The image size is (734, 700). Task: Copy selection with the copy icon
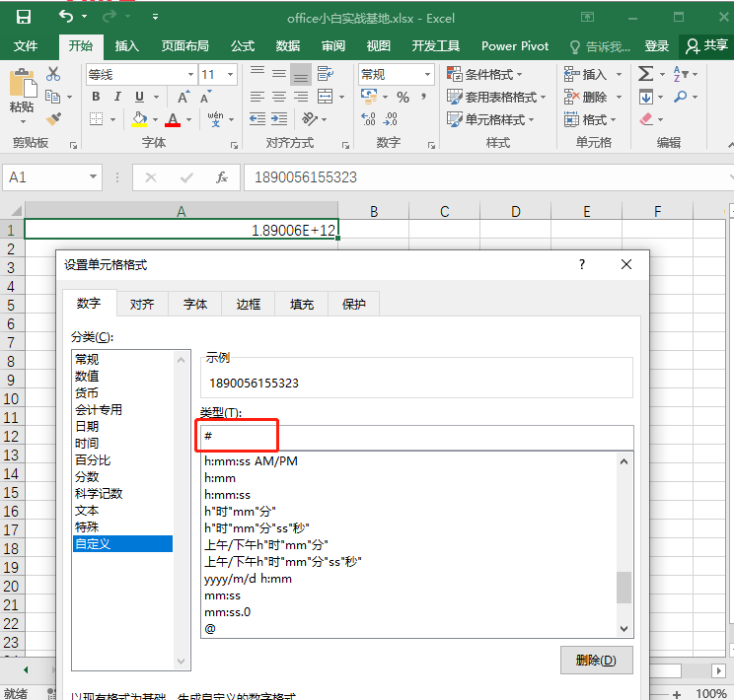(x=52, y=97)
